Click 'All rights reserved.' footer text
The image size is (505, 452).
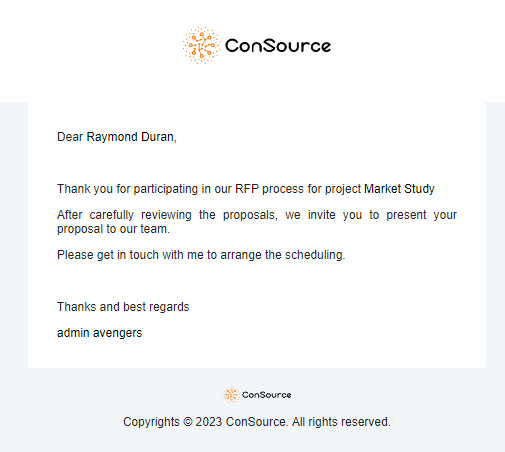coord(341,422)
